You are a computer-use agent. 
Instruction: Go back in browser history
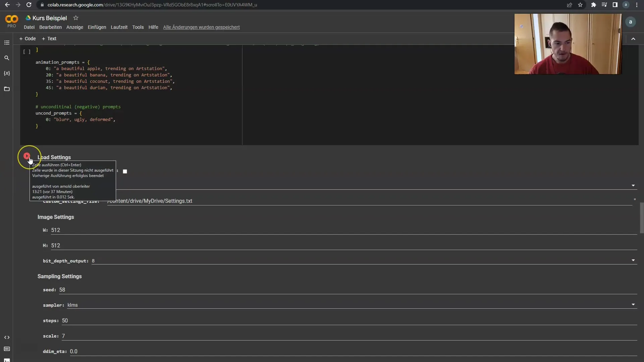click(7, 5)
